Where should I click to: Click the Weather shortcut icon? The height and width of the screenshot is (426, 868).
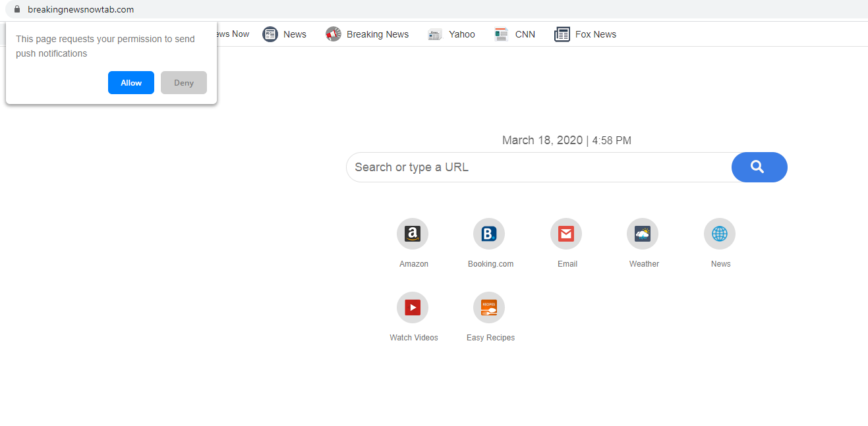[x=643, y=234]
